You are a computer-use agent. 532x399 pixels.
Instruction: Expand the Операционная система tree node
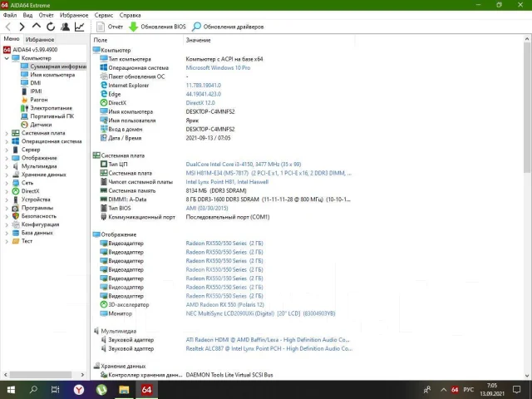(x=7, y=141)
